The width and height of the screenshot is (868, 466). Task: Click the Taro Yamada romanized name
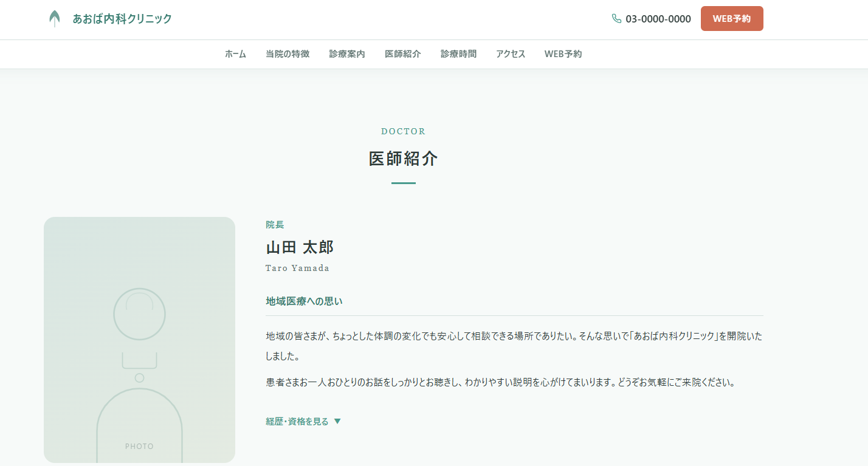(297, 268)
